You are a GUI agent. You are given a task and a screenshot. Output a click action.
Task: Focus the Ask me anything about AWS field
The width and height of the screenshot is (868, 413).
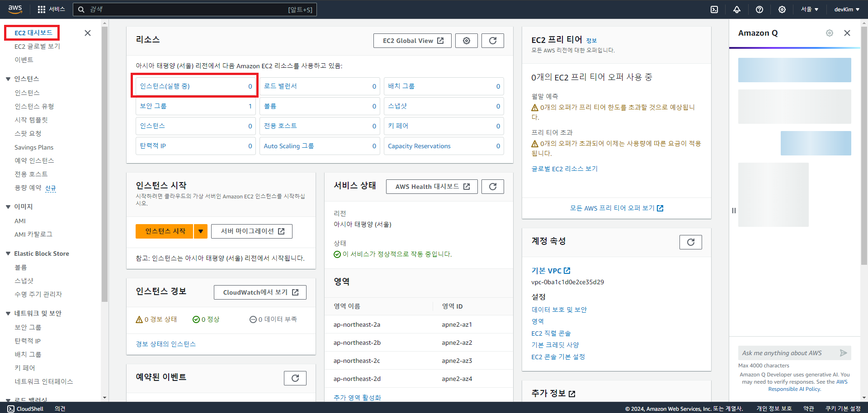pos(788,353)
